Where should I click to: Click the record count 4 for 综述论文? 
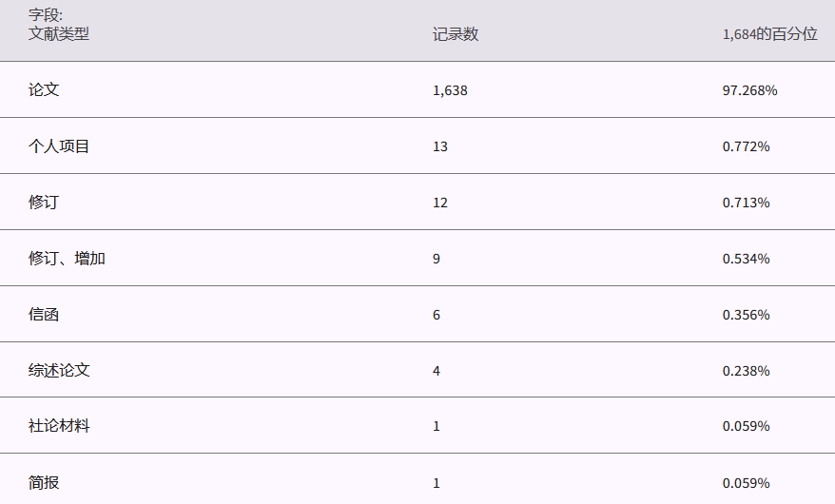click(437, 371)
